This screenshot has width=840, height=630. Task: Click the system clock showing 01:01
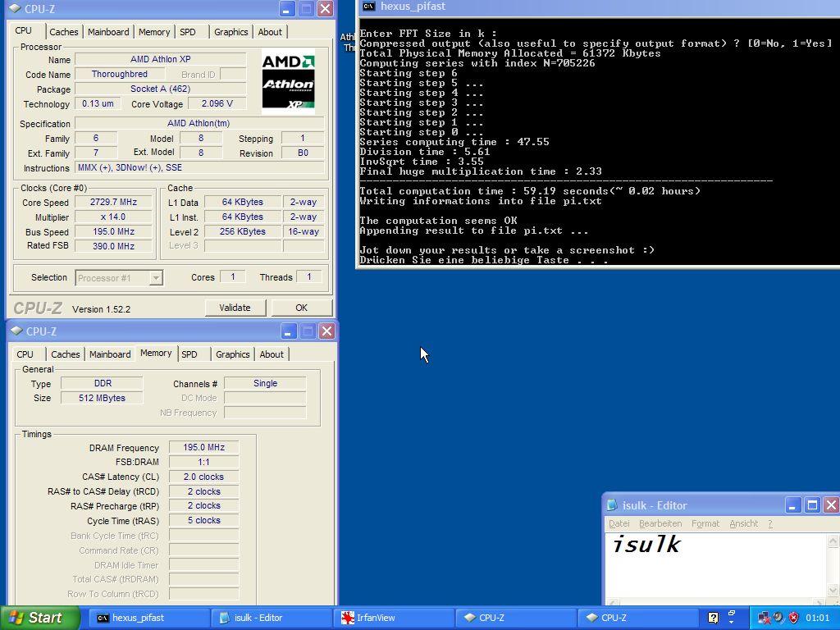(x=818, y=618)
